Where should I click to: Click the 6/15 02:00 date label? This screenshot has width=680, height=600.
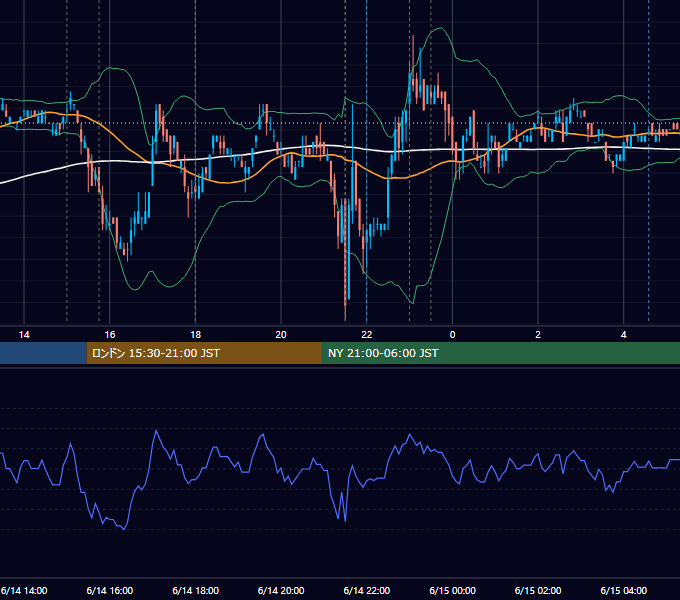pos(538,590)
